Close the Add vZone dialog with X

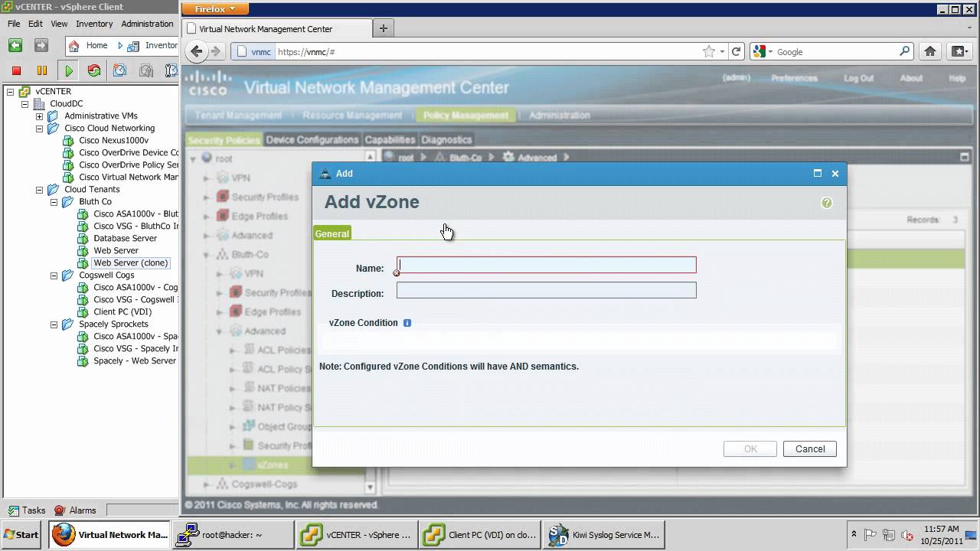[x=835, y=174]
